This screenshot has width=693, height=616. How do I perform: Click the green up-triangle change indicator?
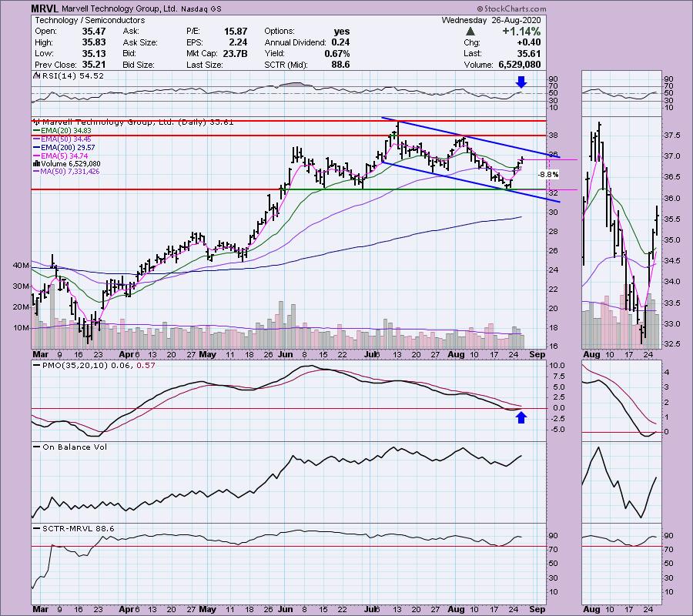coord(470,32)
